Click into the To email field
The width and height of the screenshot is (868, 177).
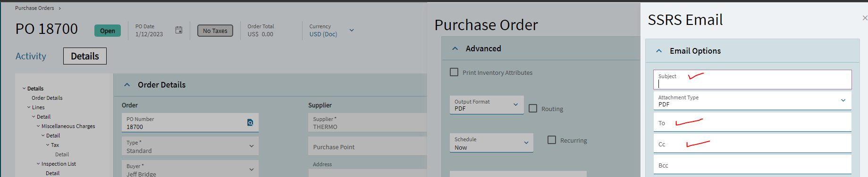click(x=752, y=122)
